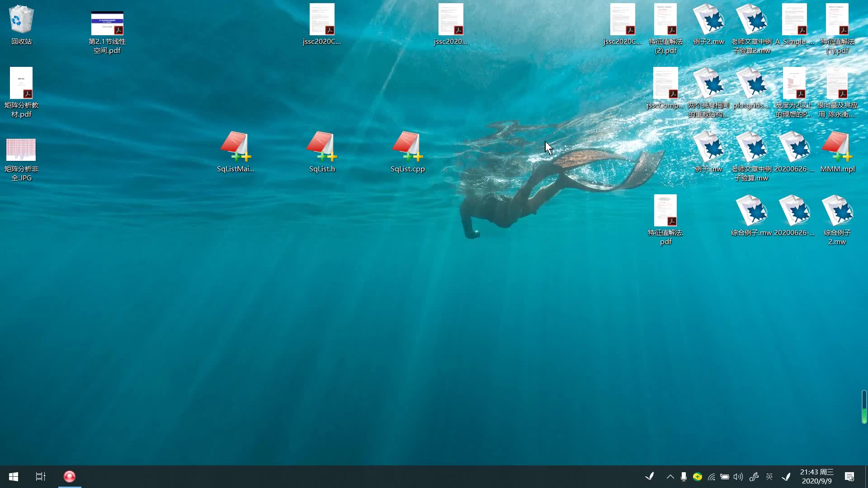Open the Wi-Fi network flyout
This screenshot has height=488, width=868.
(x=711, y=477)
